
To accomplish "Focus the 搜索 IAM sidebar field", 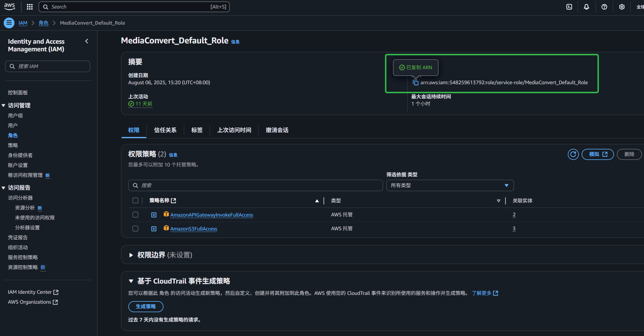I will 48,66.
